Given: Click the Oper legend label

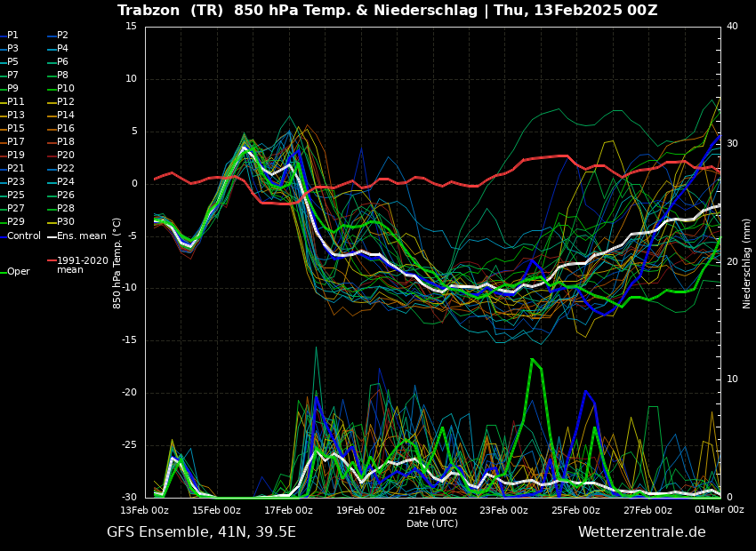Looking at the screenshot, I should coord(19,272).
